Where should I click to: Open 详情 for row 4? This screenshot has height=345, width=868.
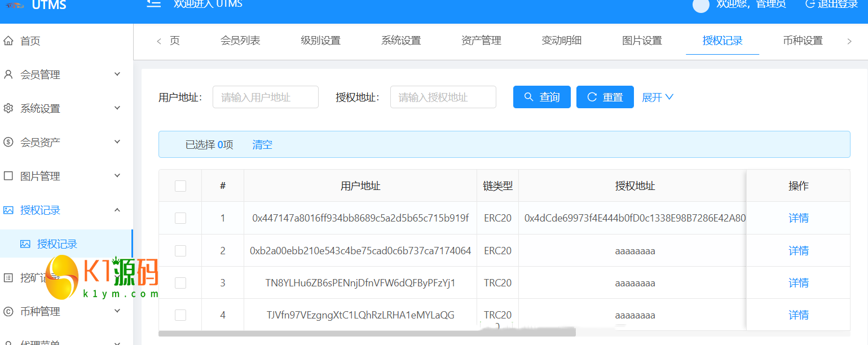pyautogui.click(x=799, y=315)
